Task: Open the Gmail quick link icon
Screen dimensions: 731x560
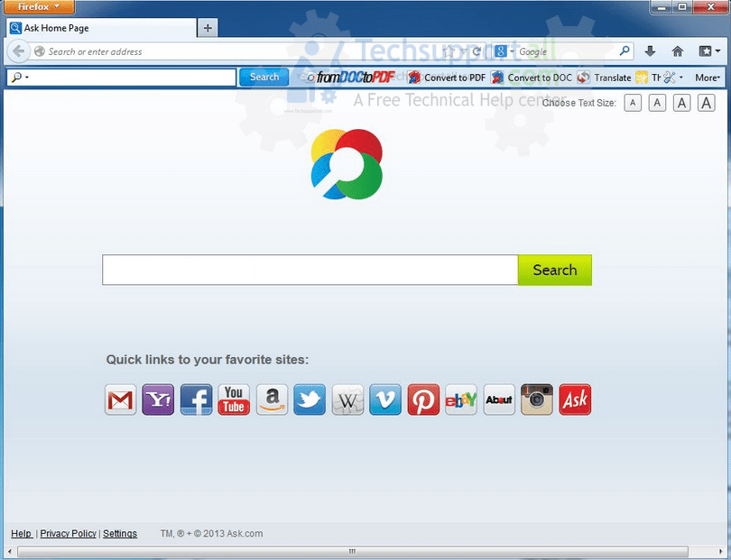Action: click(x=121, y=399)
